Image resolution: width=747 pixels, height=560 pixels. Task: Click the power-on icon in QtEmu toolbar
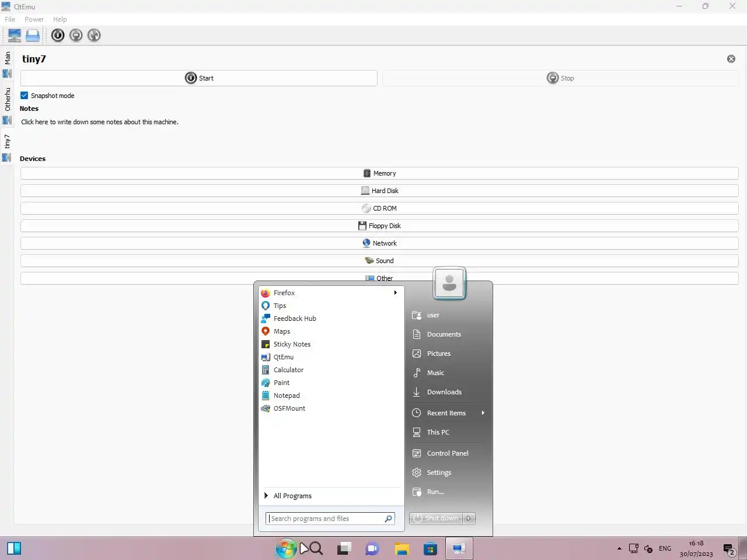tap(58, 36)
